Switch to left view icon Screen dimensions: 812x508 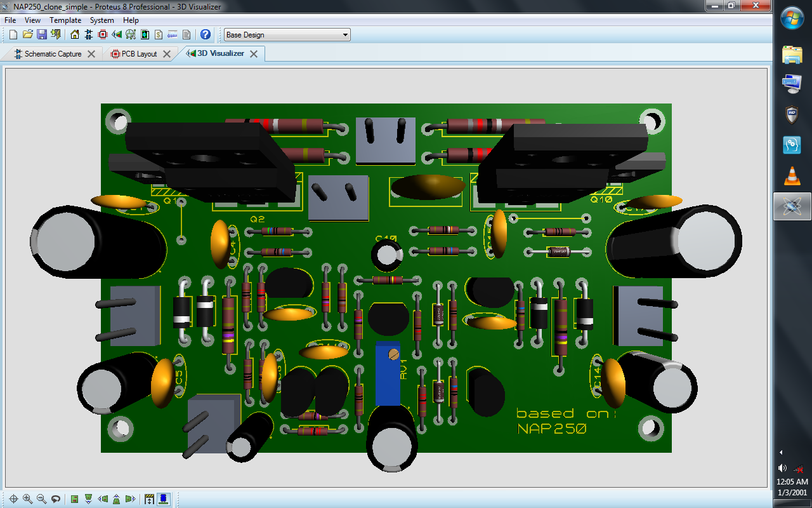click(103, 499)
